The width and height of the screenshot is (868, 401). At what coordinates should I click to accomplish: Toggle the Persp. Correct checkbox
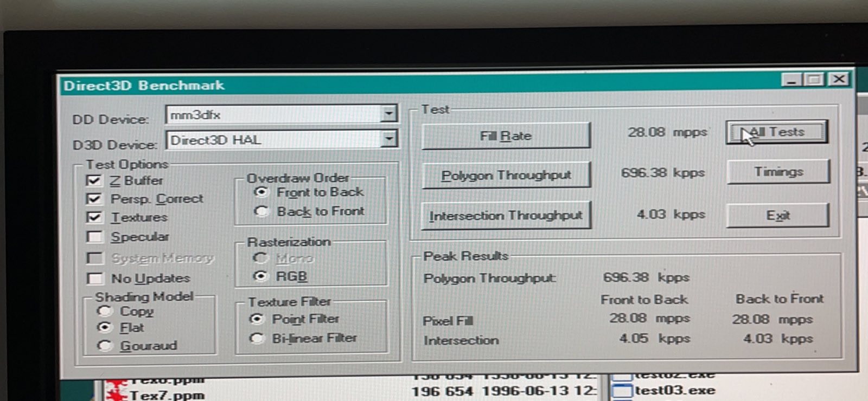(x=94, y=199)
